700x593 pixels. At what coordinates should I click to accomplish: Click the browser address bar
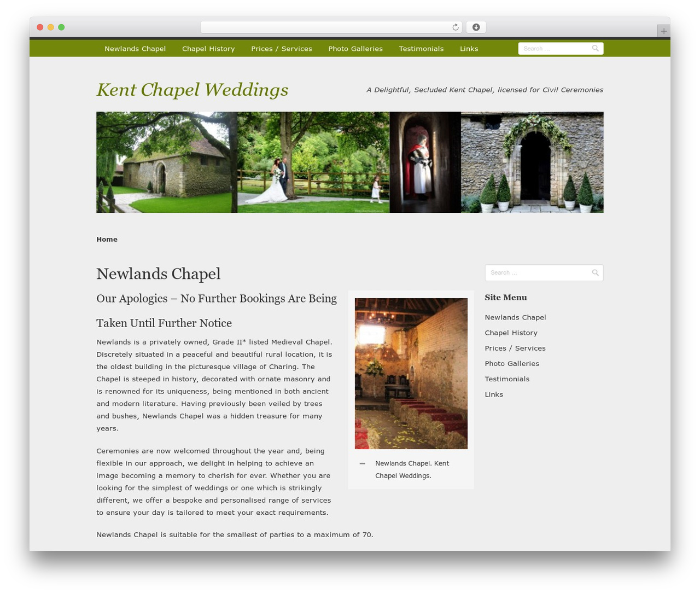click(x=331, y=27)
